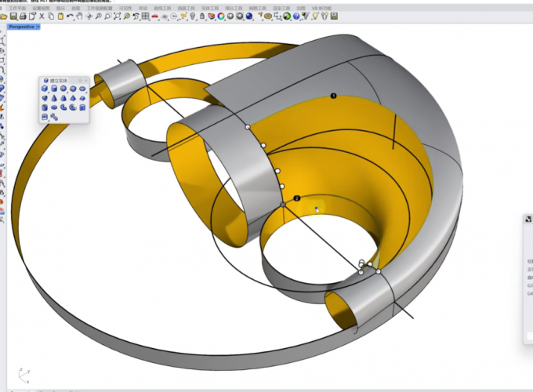Click the chain-link icon in the solid panel
The image size is (533, 392).
coord(54,117)
